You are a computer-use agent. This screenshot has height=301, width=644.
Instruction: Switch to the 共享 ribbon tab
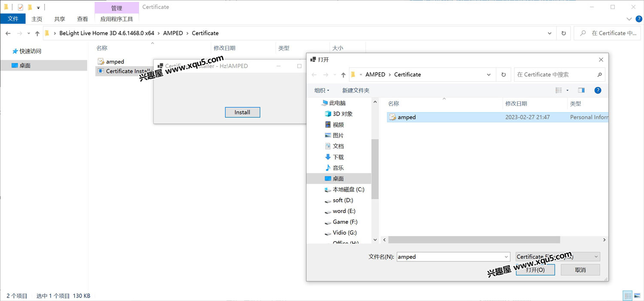point(60,19)
